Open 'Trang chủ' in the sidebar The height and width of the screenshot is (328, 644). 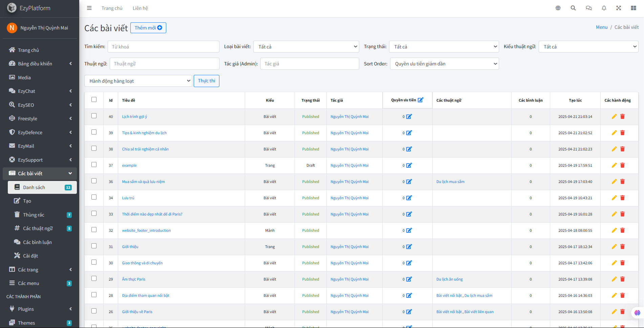[40, 50]
